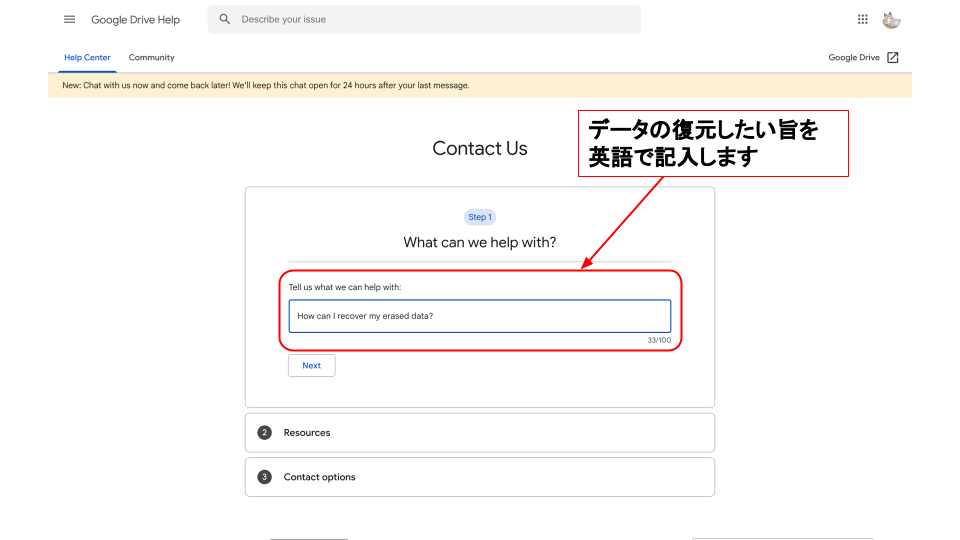
Task: Collapse the What can we help with heading
Action: pos(479,242)
